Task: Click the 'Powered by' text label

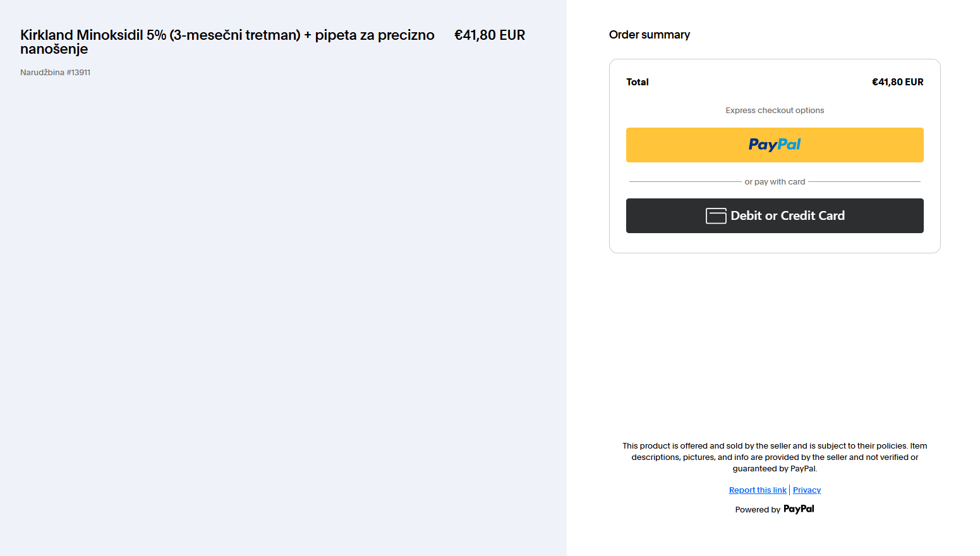Action: 758,510
